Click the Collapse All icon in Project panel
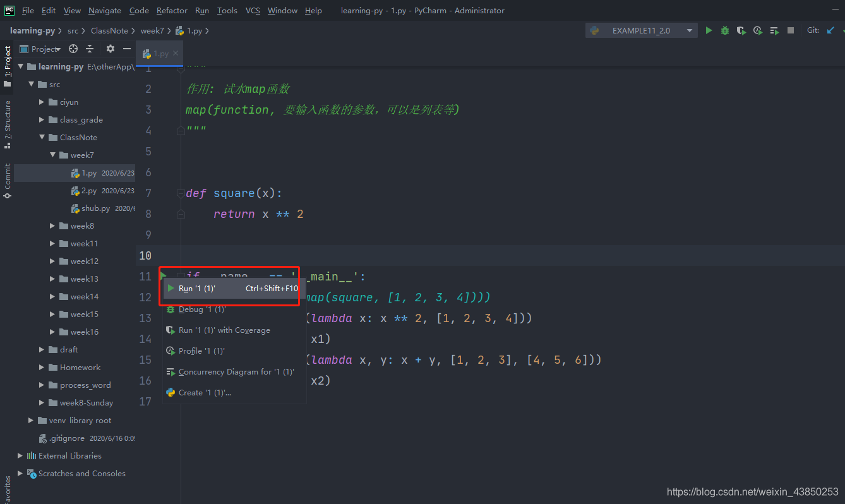The image size is (845, 504). [90, 49]
